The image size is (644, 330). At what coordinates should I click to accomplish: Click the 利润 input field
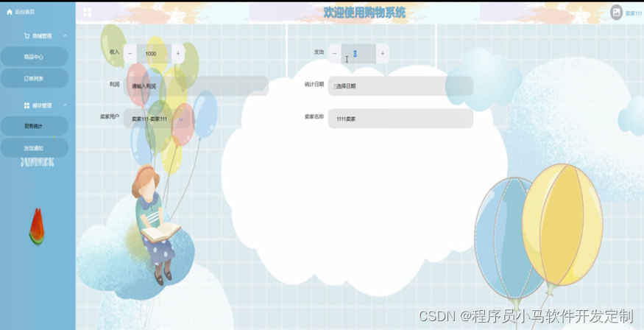(x=197, y=86)
